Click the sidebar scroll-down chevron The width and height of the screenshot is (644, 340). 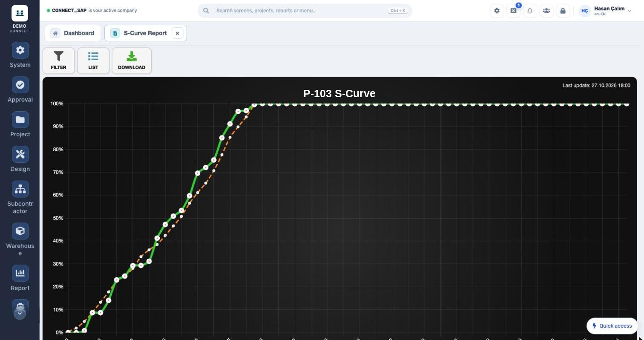pyautogui.click(x=20, y=314)
